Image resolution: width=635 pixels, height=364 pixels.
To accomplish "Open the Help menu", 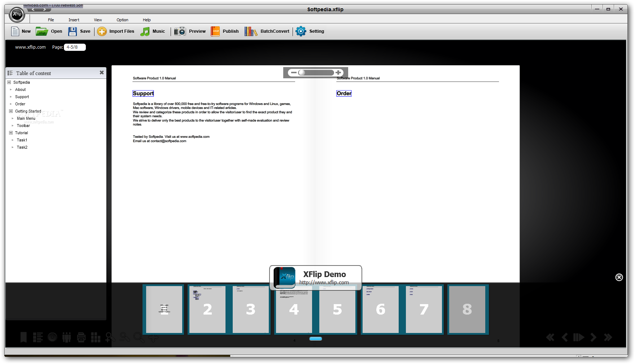I will [146, 20].
